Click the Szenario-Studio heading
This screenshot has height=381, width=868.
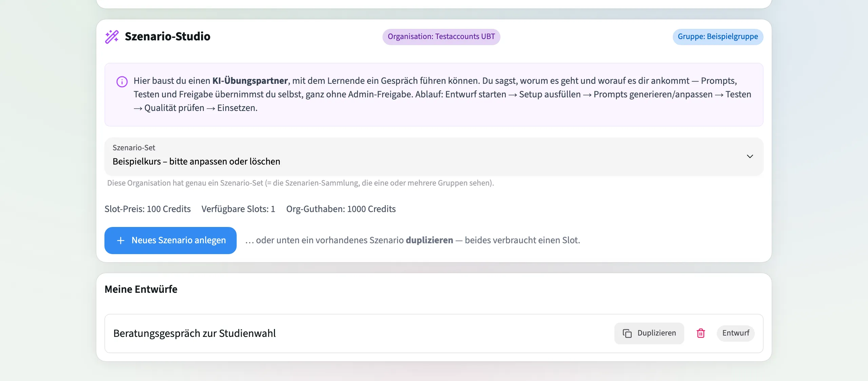167,36
